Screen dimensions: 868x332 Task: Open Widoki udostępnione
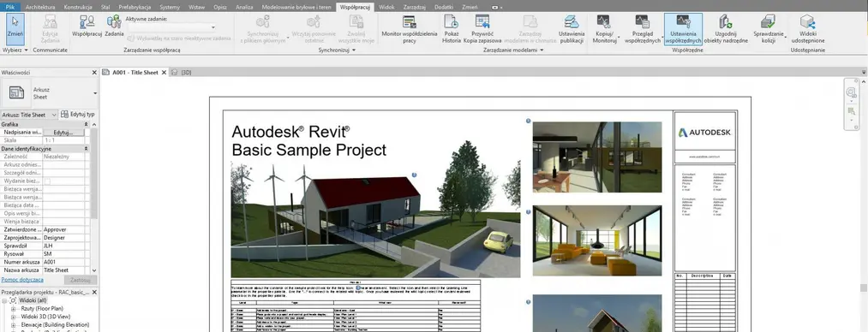(808, 29)
